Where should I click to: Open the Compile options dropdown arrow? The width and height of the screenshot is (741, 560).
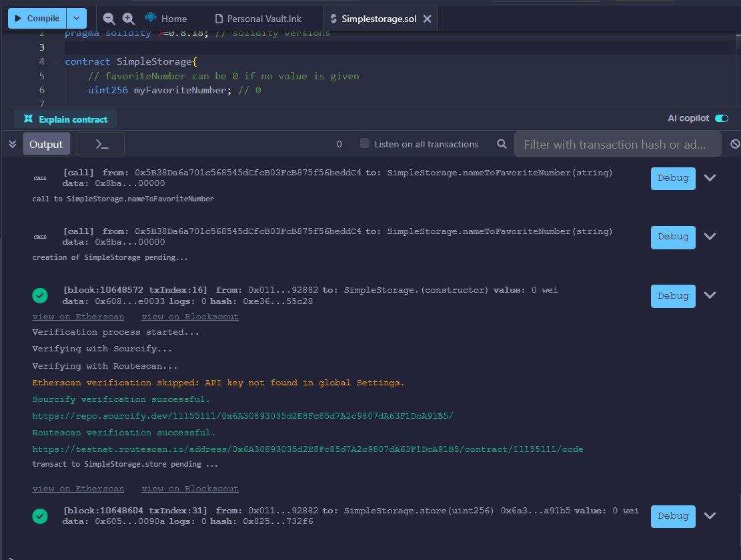(x=77, y=19)
